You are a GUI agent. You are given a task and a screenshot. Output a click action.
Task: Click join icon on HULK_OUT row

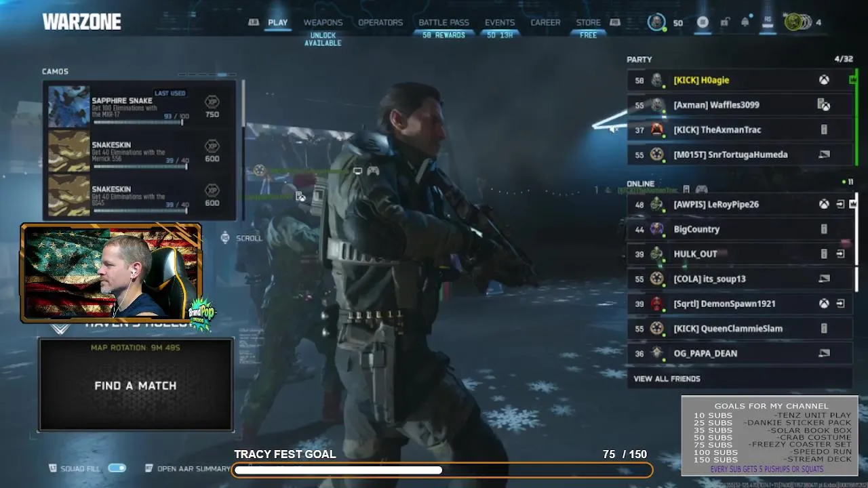point(840,254)
